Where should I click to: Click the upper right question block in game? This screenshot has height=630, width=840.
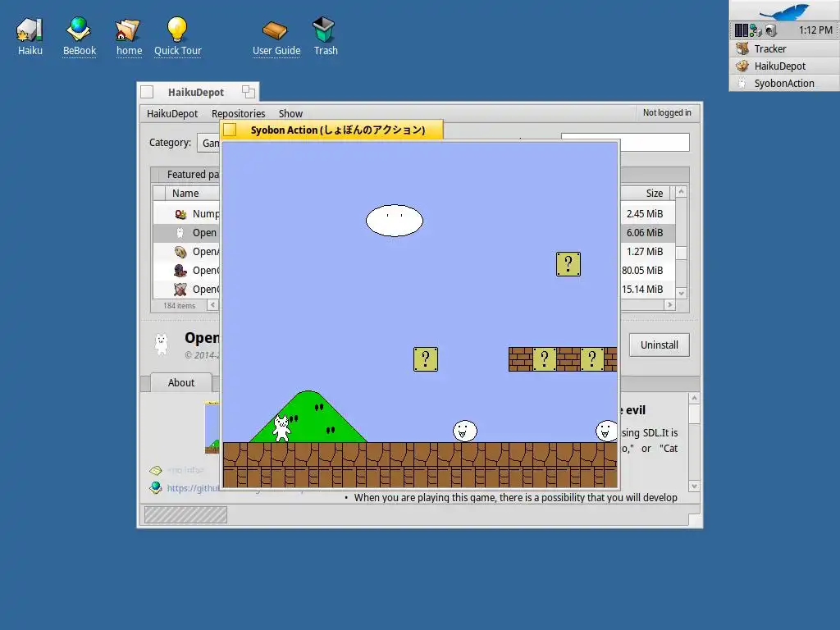pos(568,264)
